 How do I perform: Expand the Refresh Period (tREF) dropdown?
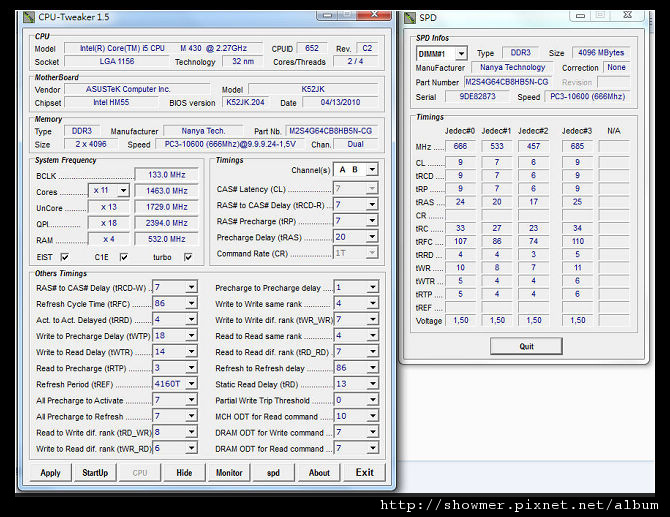click(192, 384)
